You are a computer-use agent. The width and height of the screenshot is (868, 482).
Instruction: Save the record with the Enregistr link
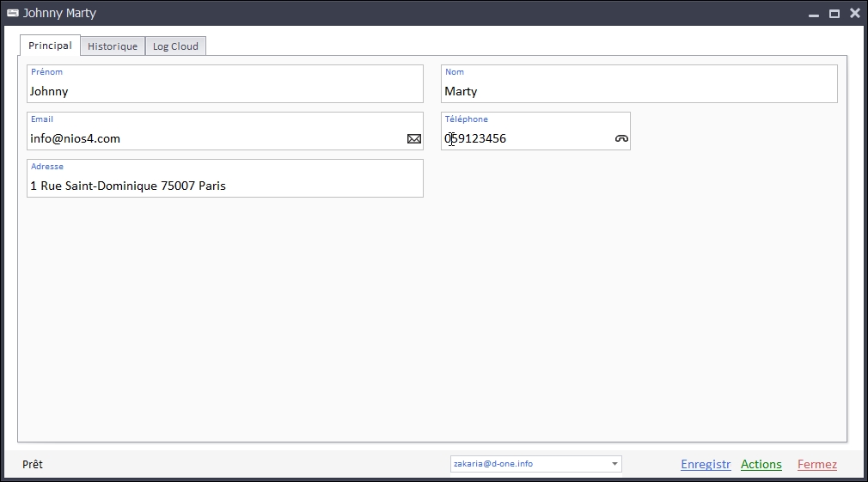coord(706,464)
